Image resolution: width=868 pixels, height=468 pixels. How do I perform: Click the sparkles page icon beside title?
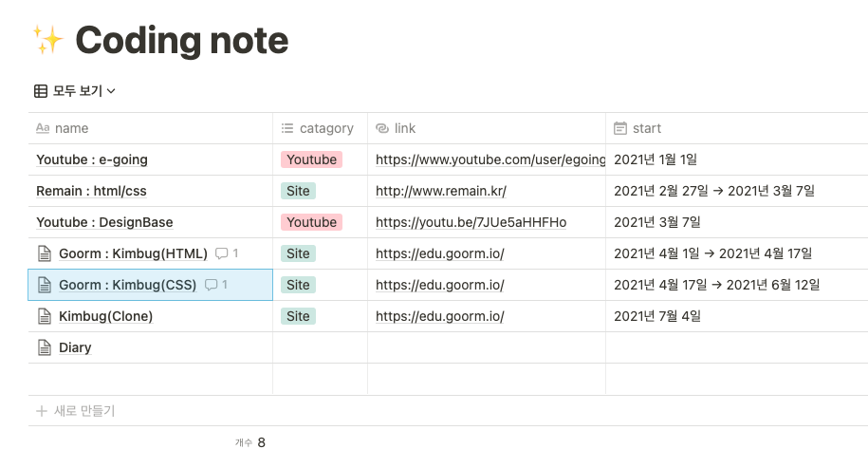coord(47,40)
